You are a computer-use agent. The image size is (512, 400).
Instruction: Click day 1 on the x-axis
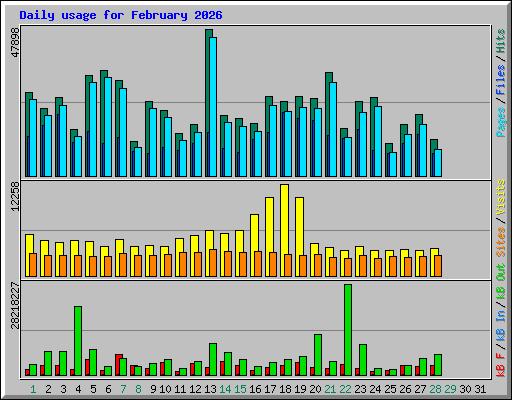pos(33,389)
